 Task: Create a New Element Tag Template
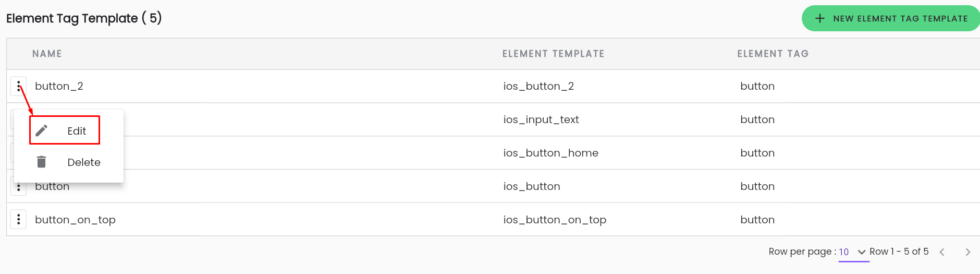(891, 18)
